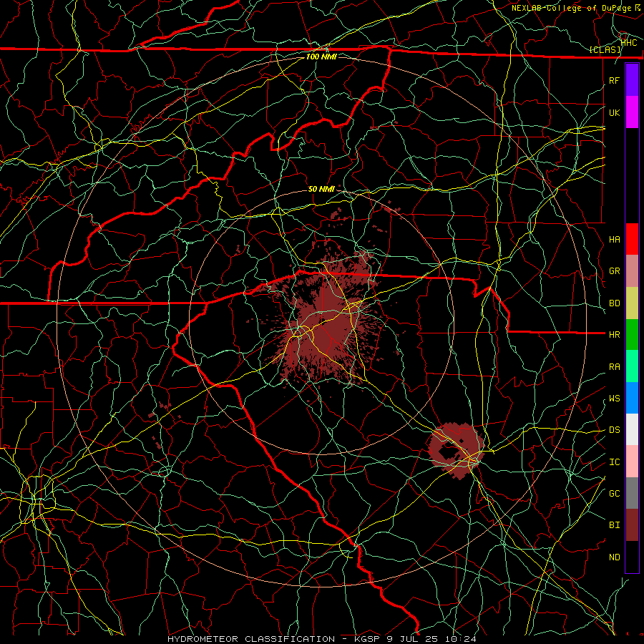644x644 pixels.
Task: Click the WS legend label
Action: click(x=614, y=399)
